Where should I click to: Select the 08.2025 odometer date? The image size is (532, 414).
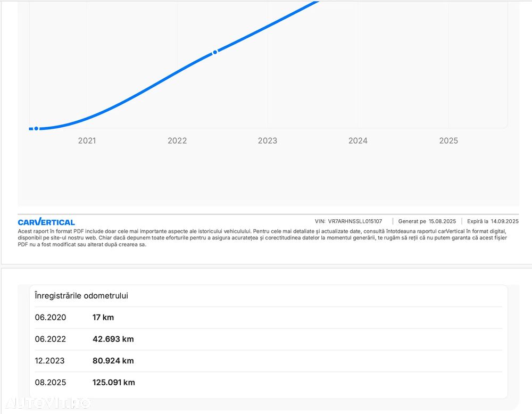(51, 382)
